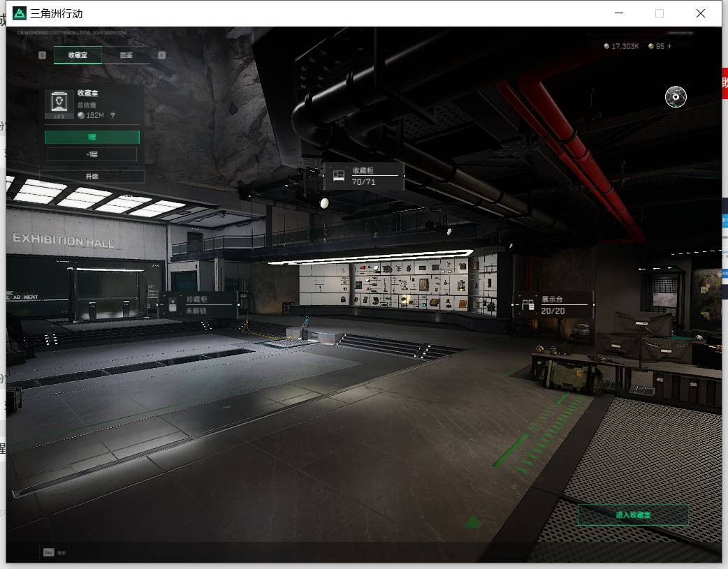Open the 展示台 20/20 label
The height and width of the screenshot is (569, 728).
pos(553,305)
